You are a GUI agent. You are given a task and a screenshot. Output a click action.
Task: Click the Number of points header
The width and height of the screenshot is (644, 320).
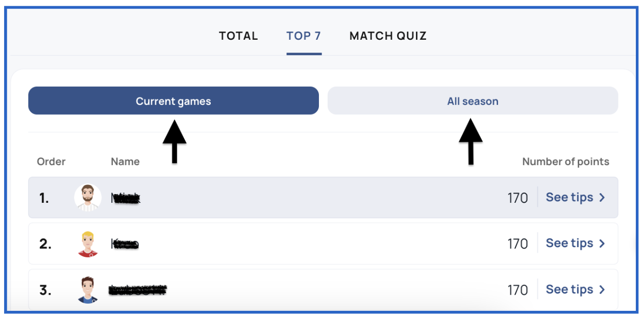(x=565, y=162)
